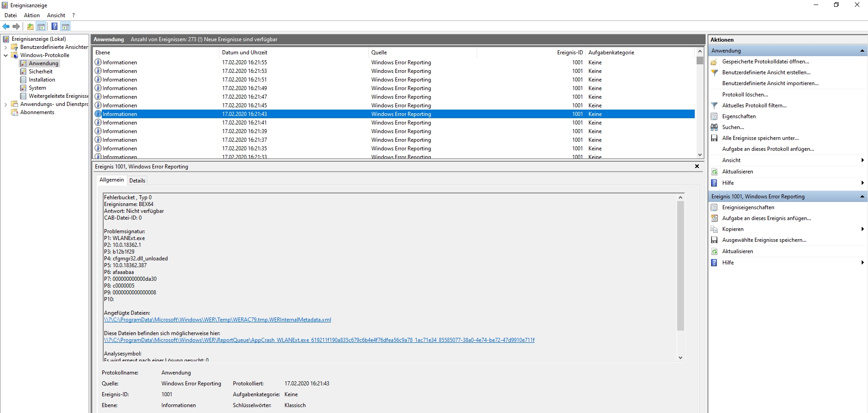The image size is (868, 413).
Task: Click event details scrollbar down arrow
Action: coord(680,358)
